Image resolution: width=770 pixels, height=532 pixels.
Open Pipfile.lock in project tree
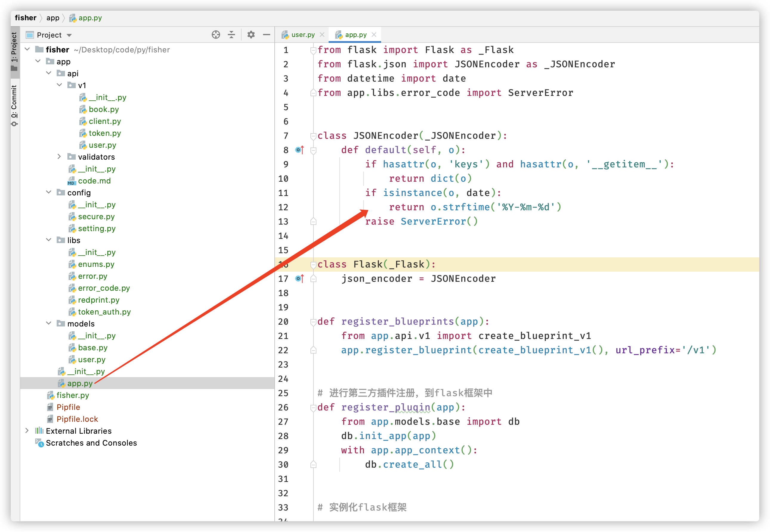[77, 419]
